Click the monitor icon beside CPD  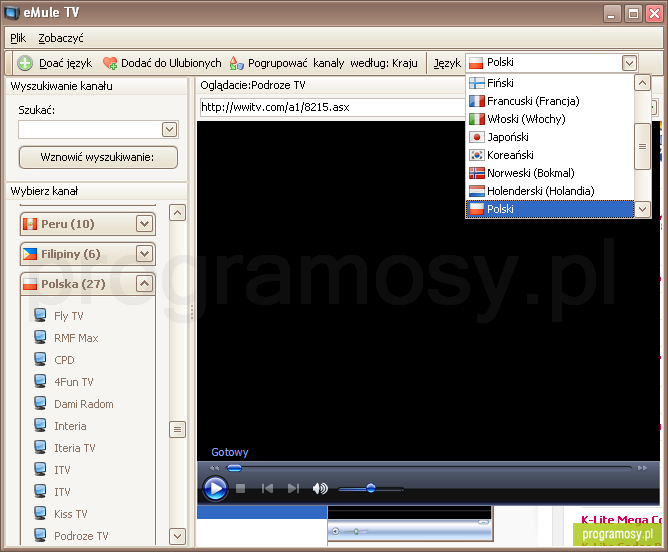tap(40, 359)
